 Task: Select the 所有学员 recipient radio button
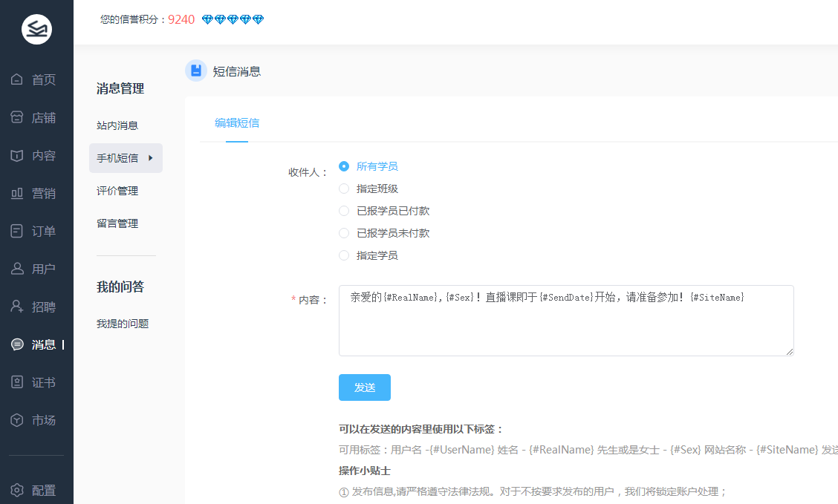(344, 166)
